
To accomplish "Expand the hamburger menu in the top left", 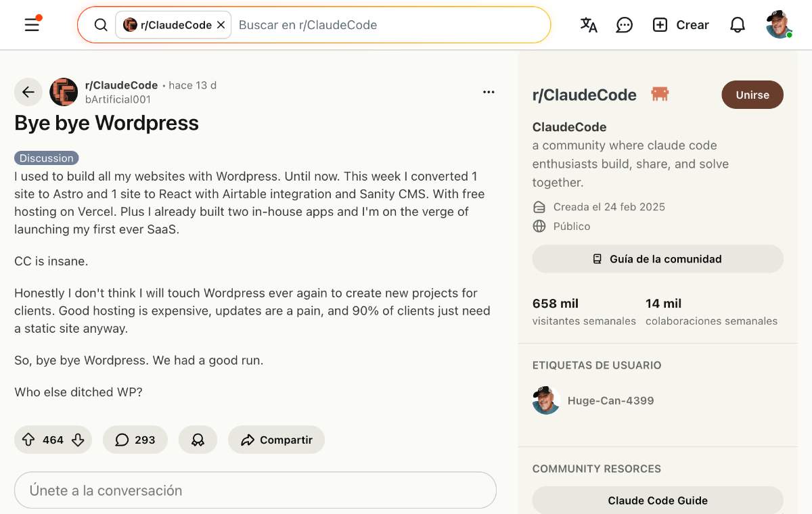I will click(x=31, y=24).
